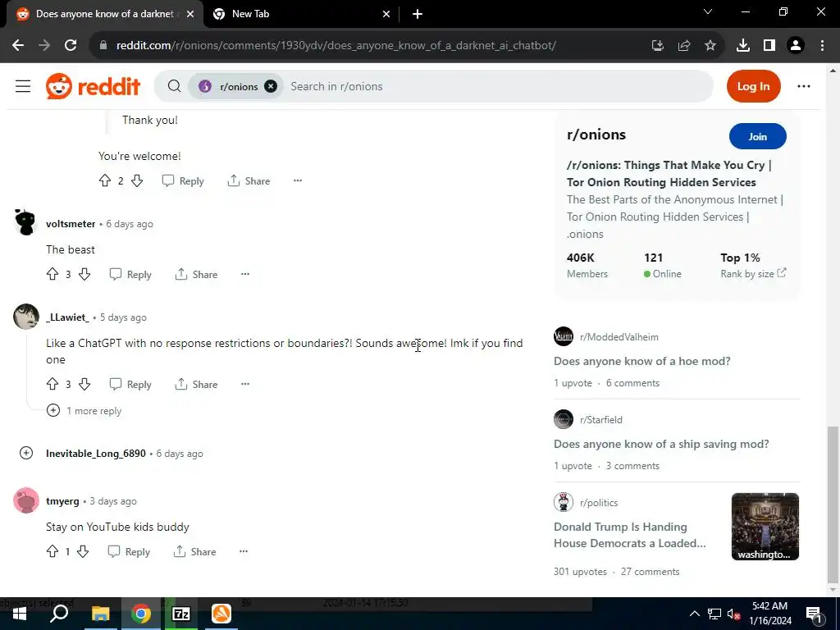
Task: Open the washingtonpost article thumbnail
Action: 765,527
